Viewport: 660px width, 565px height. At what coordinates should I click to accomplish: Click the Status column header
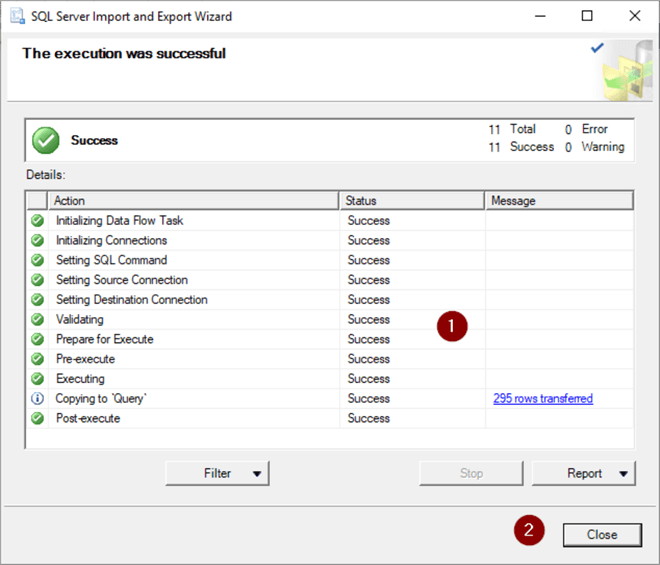[412, 201]
